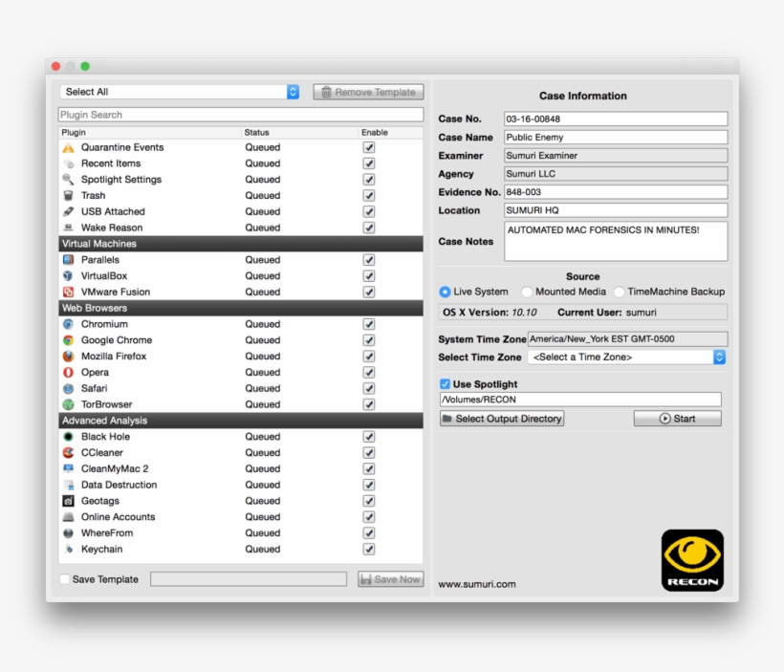Click the Data Destruction plugin icon
The width and height of the screenshot is (784, 672).
pos(69,485)
